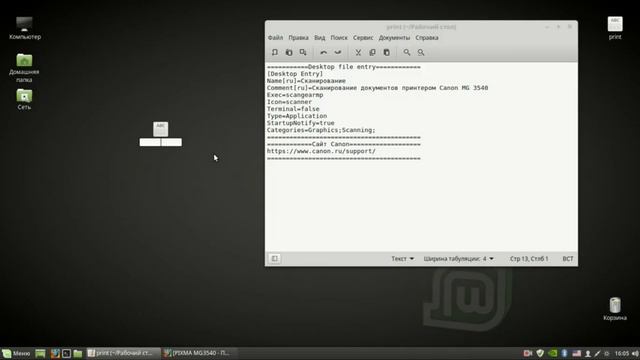Click the Find and Replace toolbar icon
This screenshot has height=360, width=640.
421,52
